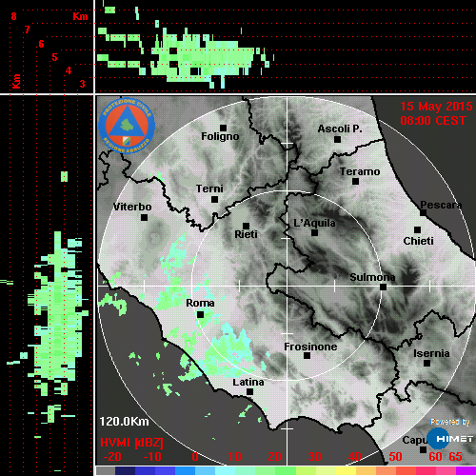
Task: Click the Rieti label
Action: 246,234
